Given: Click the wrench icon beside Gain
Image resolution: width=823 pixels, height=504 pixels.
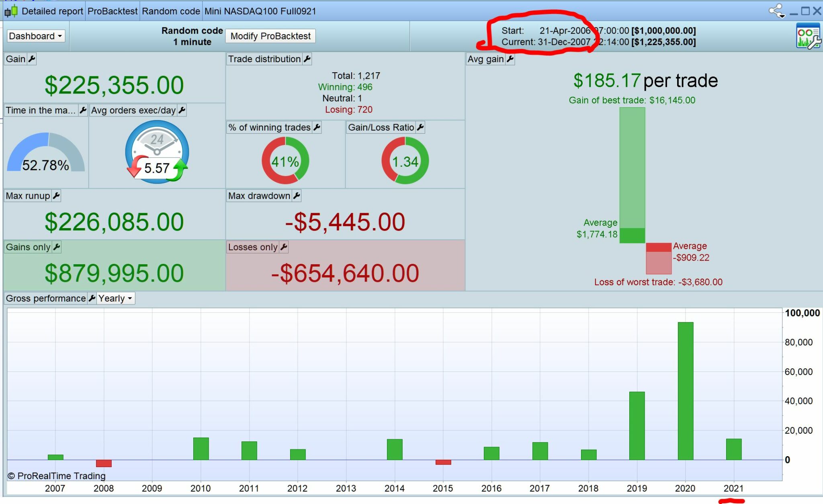Looking at the screenshot, I should coord(32,59).
